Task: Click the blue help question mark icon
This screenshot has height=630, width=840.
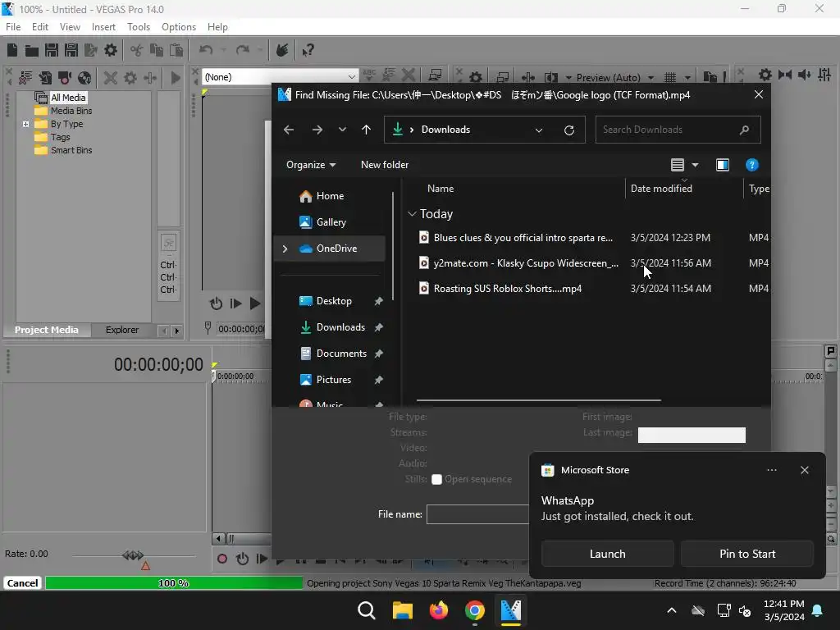Action: pos(751,165)
